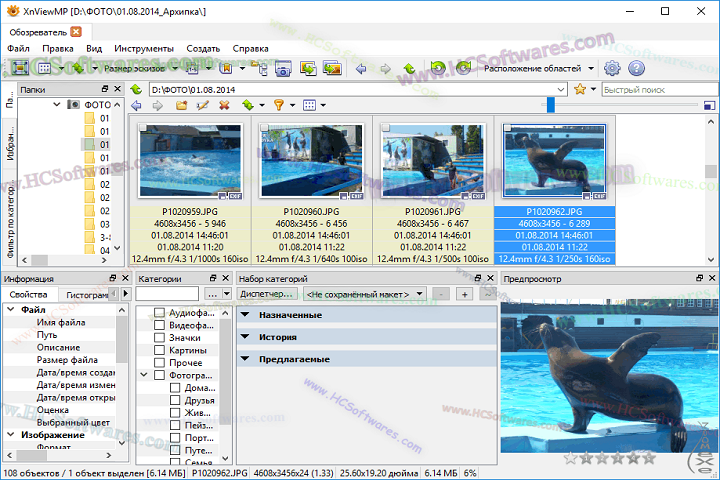This screenshot has width=720, height=480.
Task: Check the Друзья subcategory checkbox
Action: 175,400
